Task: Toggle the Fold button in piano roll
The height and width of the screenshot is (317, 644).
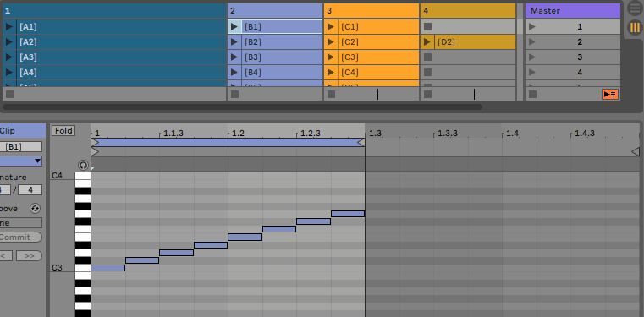Action: click(x=63, y=131)
